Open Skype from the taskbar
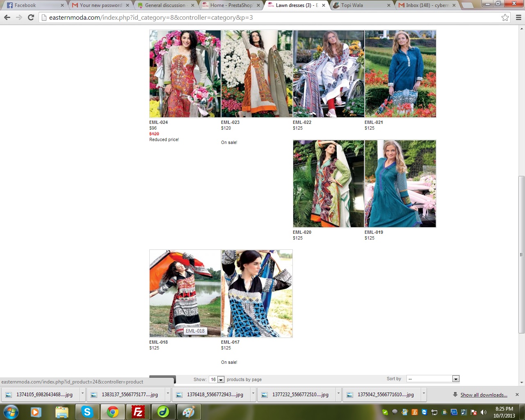This screenshot has width=525, height=420. 87,412
